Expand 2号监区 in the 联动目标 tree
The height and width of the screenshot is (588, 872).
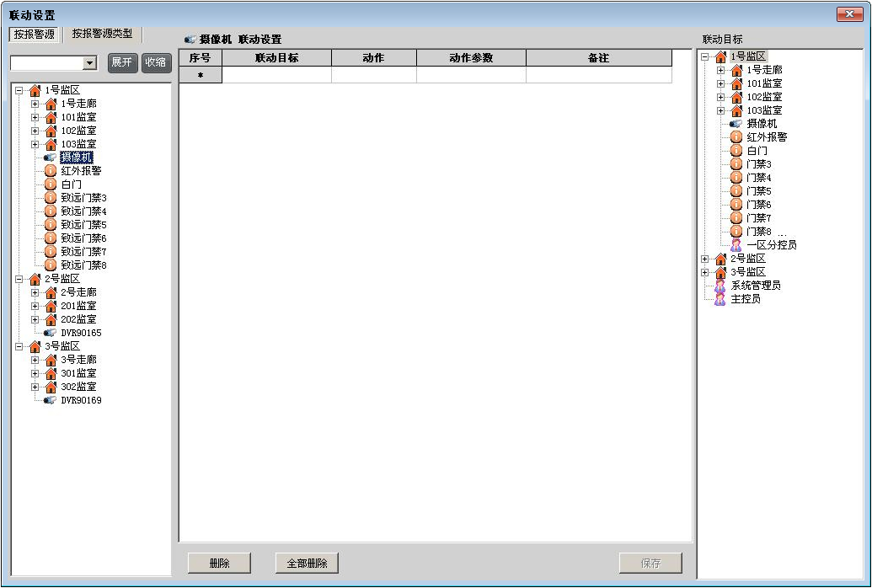(x=704, y=259)
